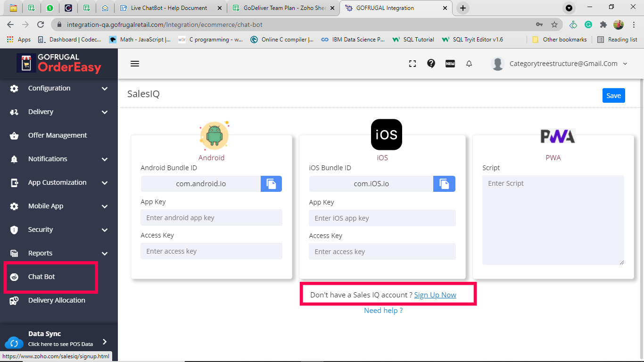This screenshot has height=362, width=644.
Task: Click the Delivery Allocation truck icon
Action: coord(14,300)
